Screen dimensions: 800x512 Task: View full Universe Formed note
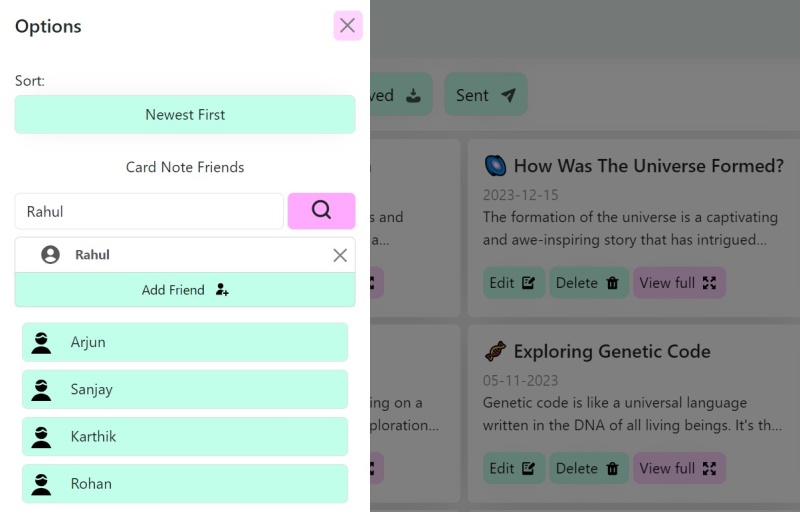pyautogui.click(x=679, y=283)
